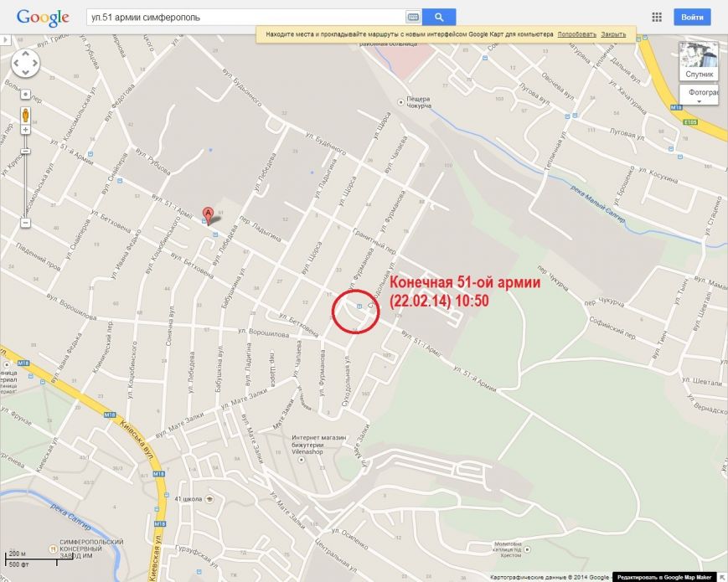Screen dimensions: 728x582
Task: Click the Войти sign-in button
Action: pyautogui.click(x=692, y=18)
